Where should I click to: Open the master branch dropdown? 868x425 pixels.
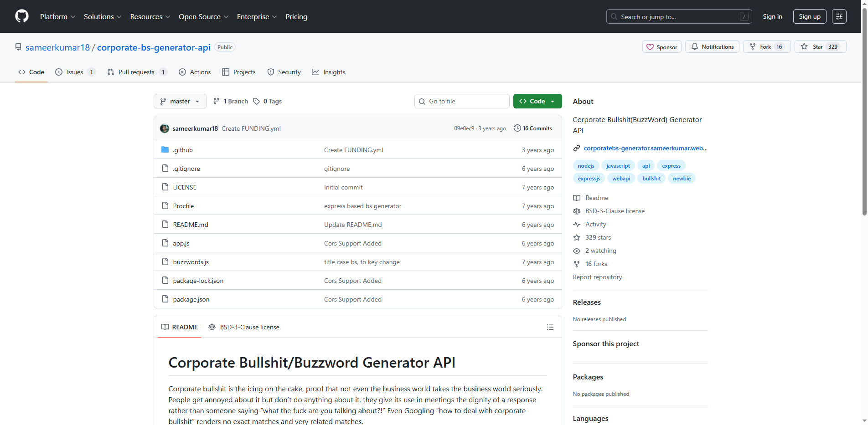(x=180, y=101)
